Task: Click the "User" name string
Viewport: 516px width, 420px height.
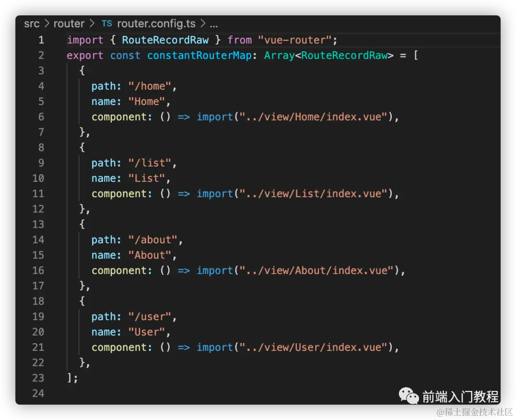Action: pos(147,332)
